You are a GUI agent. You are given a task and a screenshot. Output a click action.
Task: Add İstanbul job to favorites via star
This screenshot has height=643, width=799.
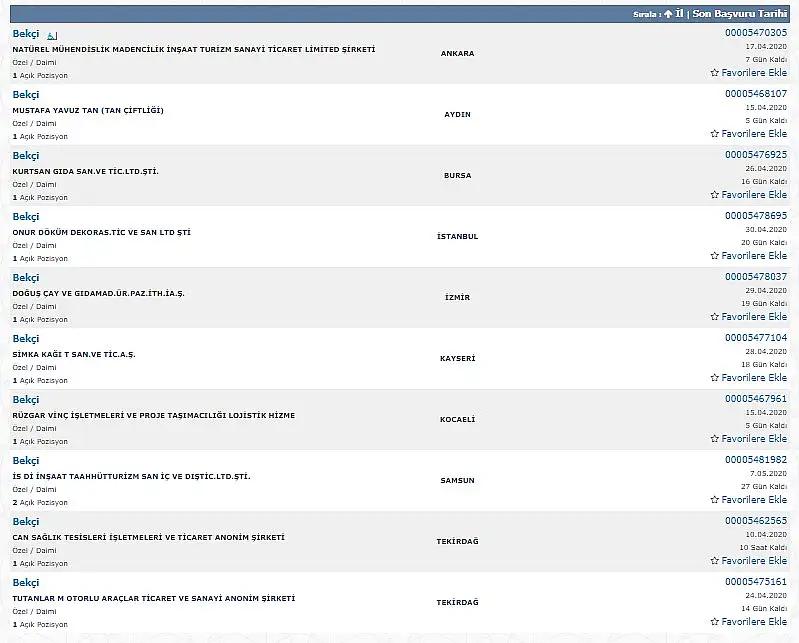pyautogui.click(x=714, y=256)
